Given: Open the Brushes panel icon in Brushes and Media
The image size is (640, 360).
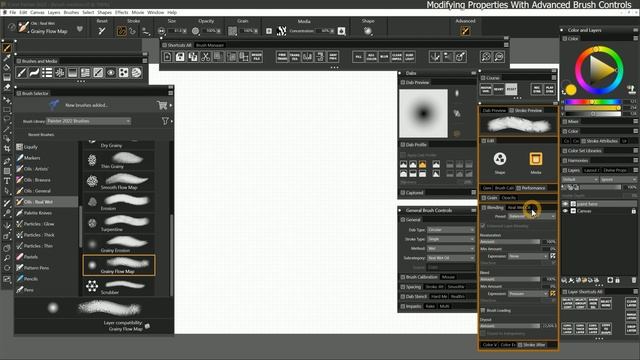Looking at the screenshot, I should point(21,73).
